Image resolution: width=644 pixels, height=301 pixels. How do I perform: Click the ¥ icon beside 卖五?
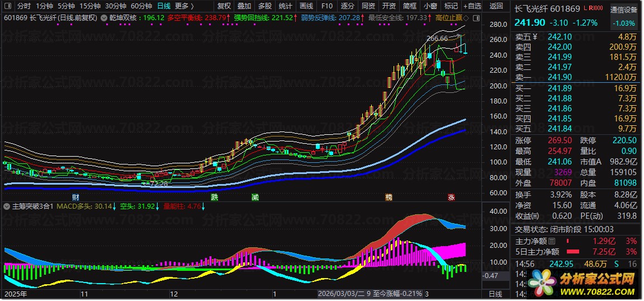(535, 36)
